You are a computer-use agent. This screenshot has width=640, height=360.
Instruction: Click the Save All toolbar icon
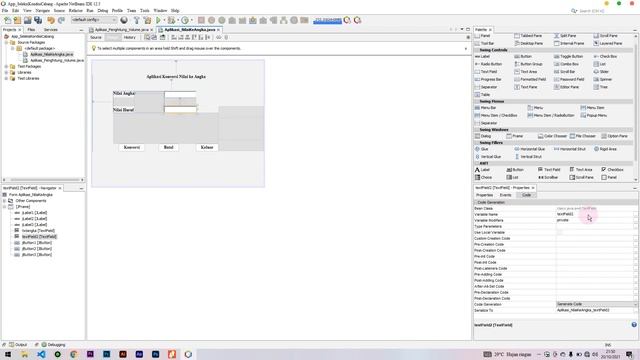point(38,20)
